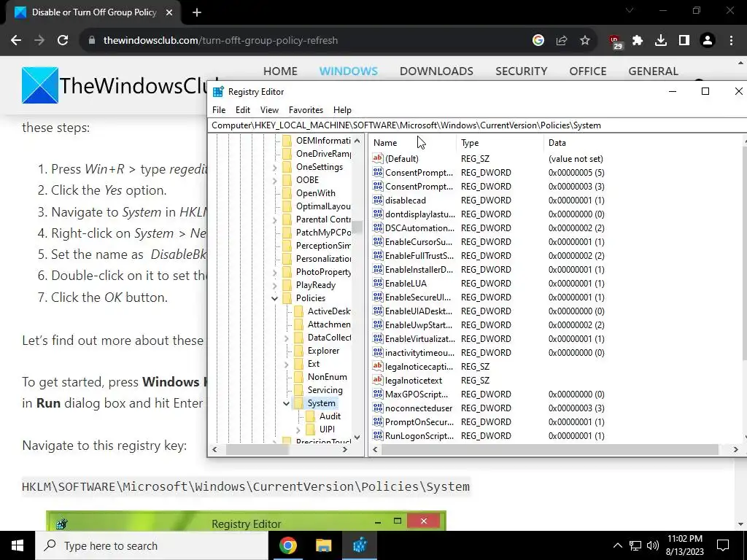Click the OneSettings folder icon
Image resolution: width=747 pixels, height=560 pixels.
coord(287,167)
